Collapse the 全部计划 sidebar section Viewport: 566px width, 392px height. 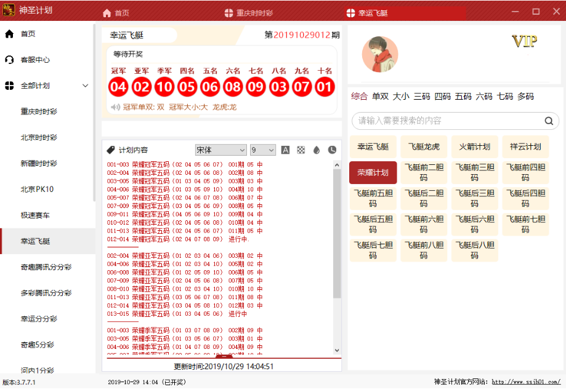[86, 86]
